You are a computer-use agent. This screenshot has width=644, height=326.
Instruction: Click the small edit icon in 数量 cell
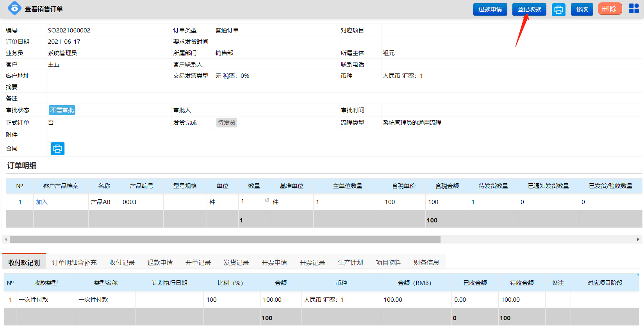pyautogui.click(x=267, y=200)
